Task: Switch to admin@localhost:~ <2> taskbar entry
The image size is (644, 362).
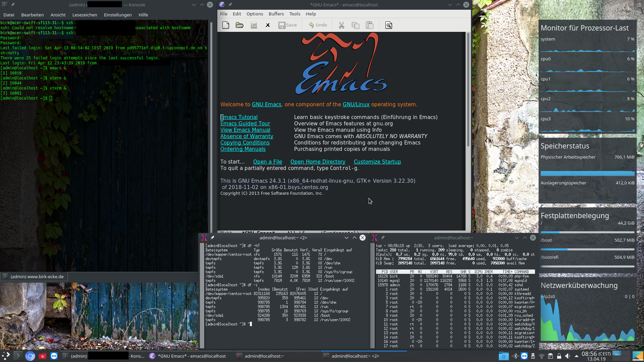Action: click(x=364, y=356)
